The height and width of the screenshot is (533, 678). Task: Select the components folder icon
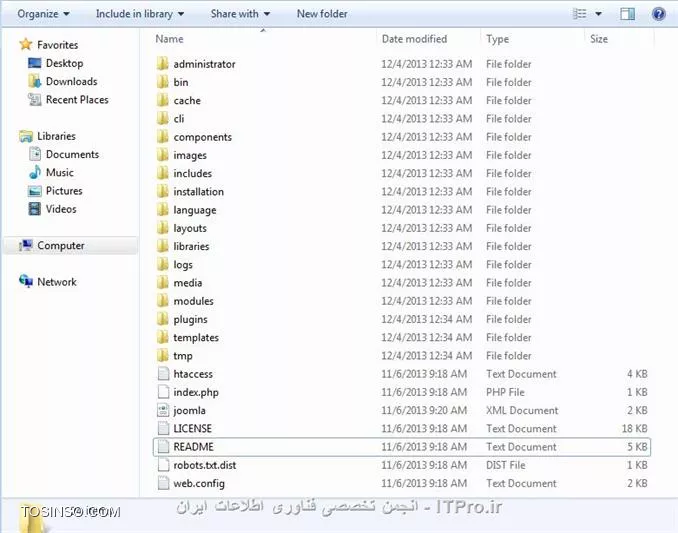coord(163,137)
